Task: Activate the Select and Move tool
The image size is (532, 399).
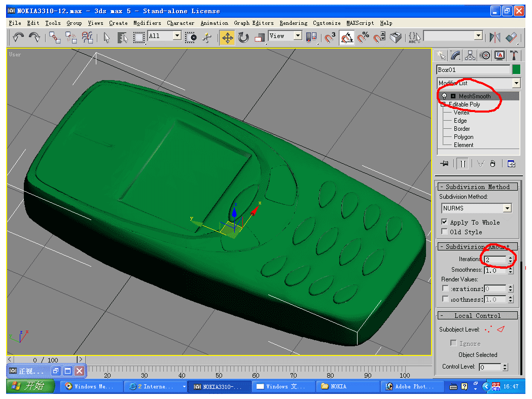Action: 227,38
